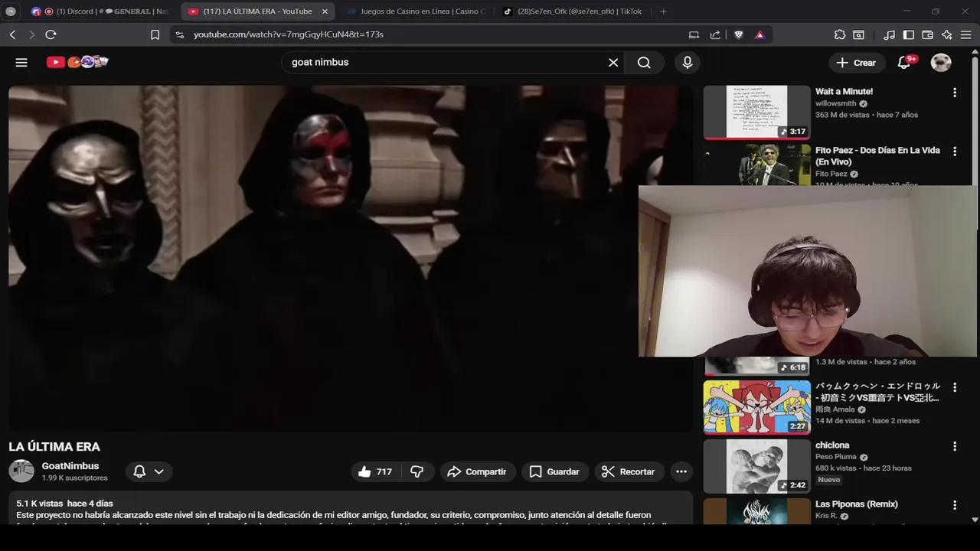The width and height of the screenshot is (980, 551).
Task: Open the YouTube hamburger guide menu
Action: [x=21, y=63]
